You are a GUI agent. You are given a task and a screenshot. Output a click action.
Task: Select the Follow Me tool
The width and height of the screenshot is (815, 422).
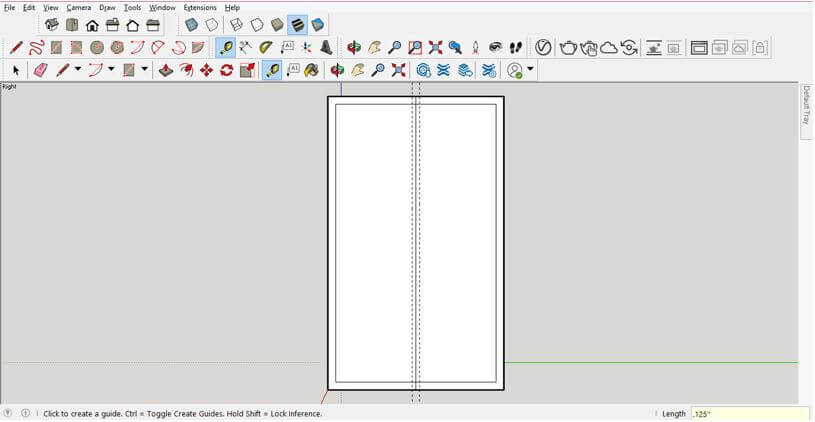point(186,70)
